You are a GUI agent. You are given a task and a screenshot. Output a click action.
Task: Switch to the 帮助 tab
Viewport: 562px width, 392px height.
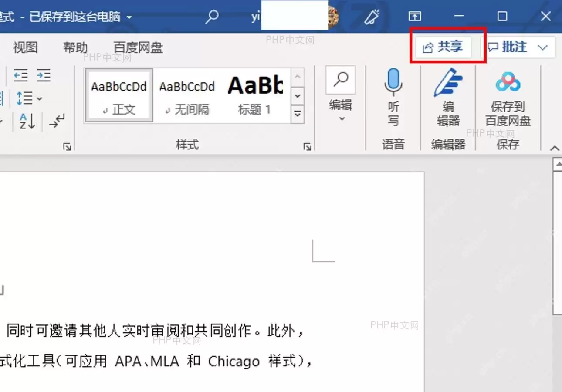click(x=75, y=47)
